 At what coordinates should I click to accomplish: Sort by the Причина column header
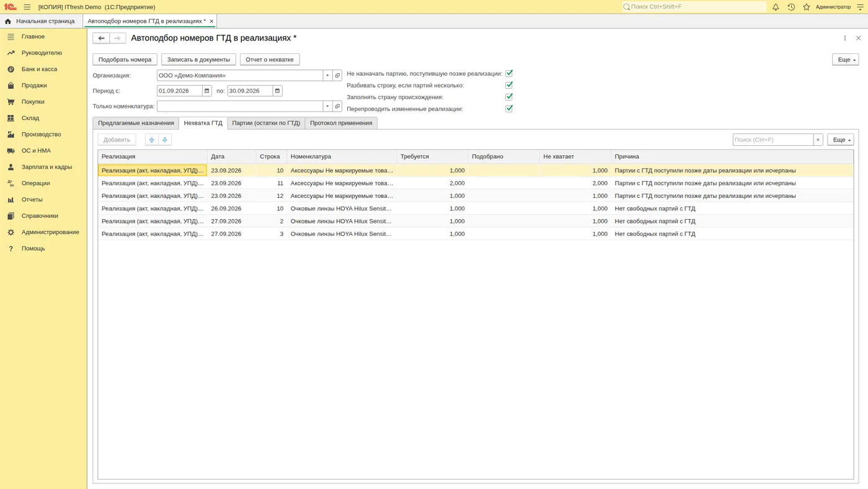click(732, 156)
